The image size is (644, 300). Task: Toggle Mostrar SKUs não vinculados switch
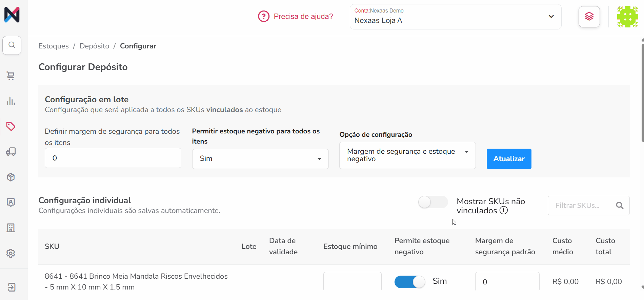point(433,202)
